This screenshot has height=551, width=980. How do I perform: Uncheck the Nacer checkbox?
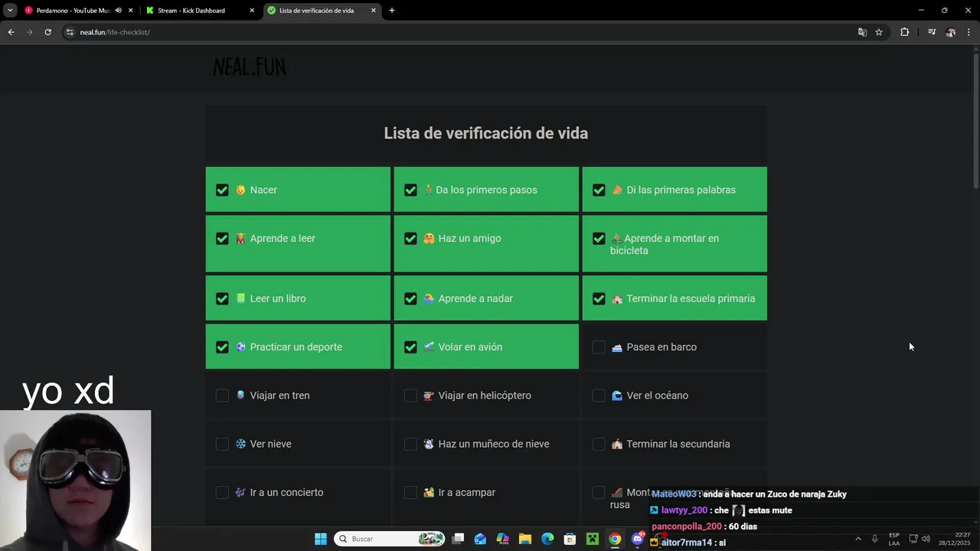pos(222,190)
